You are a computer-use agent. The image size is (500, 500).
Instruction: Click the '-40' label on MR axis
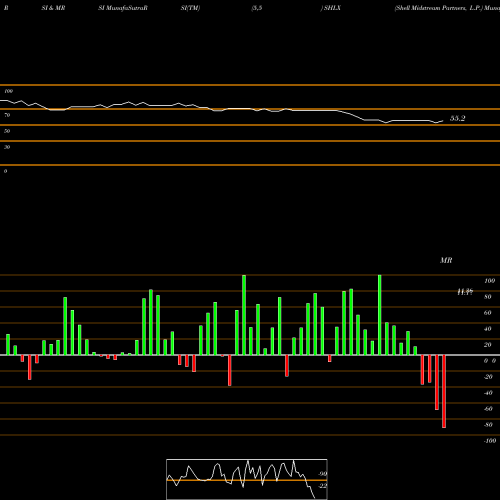pos(488,393)
